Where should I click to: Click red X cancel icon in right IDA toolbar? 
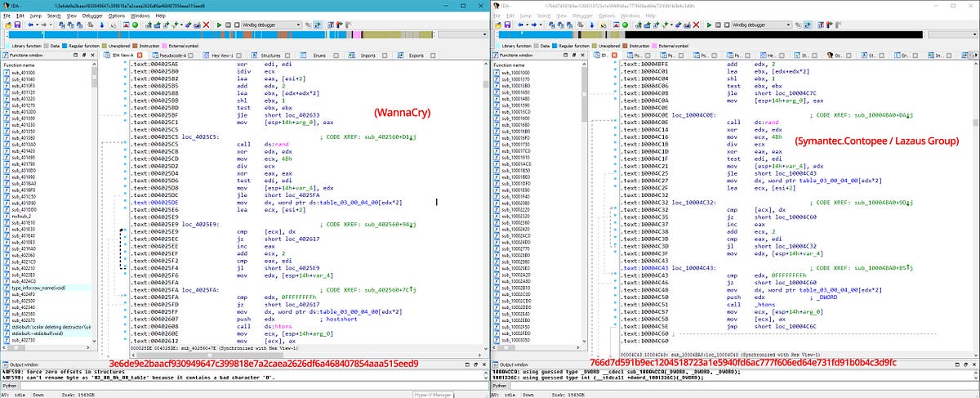[x=696, y=25]
